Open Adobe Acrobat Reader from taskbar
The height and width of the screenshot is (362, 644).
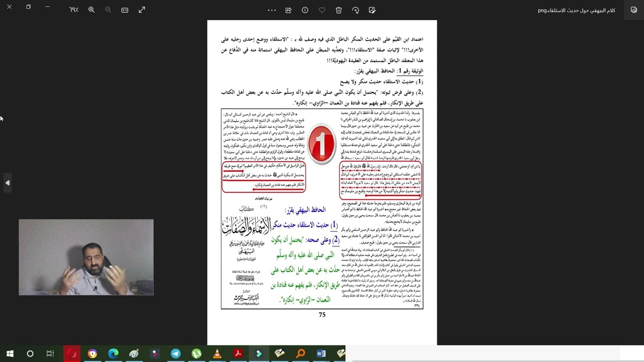(238, 354)
